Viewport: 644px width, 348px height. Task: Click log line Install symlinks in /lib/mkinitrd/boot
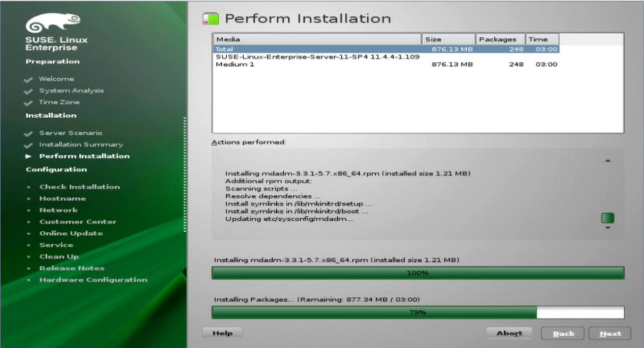(296, 211)
